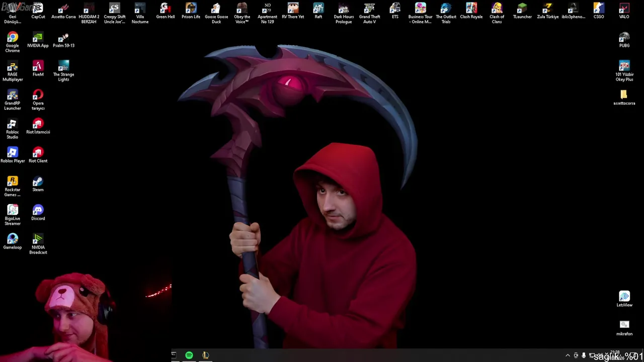This screenshot has height=362, width=644.
Task: Click the microphone icon in system tray
Action: (x=584, y=355)
